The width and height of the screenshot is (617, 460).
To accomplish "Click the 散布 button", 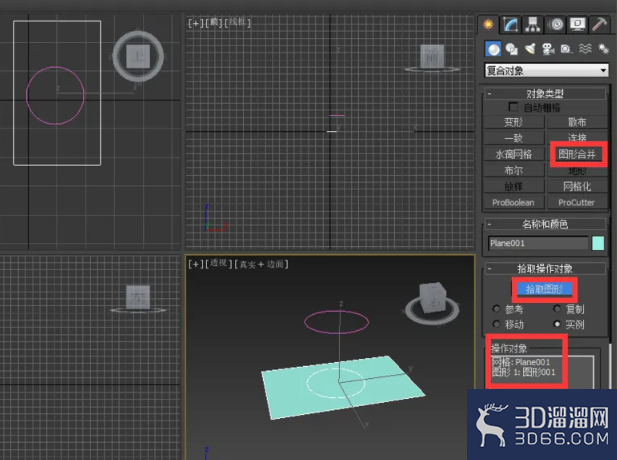I will 577,122.
